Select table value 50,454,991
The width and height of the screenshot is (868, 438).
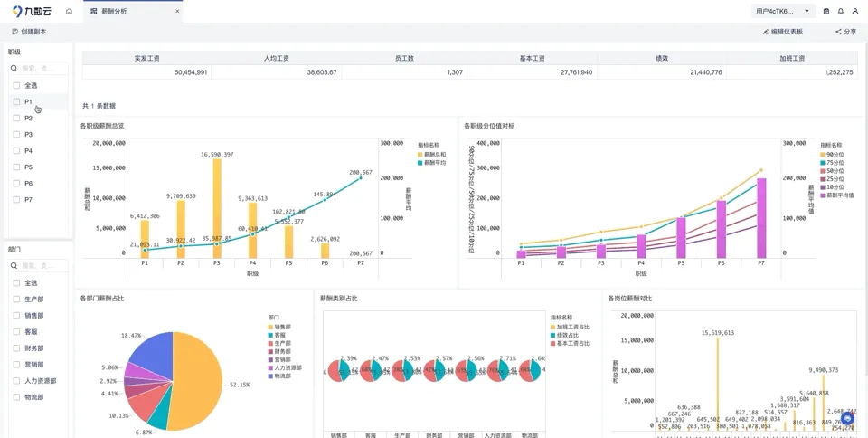191,72
